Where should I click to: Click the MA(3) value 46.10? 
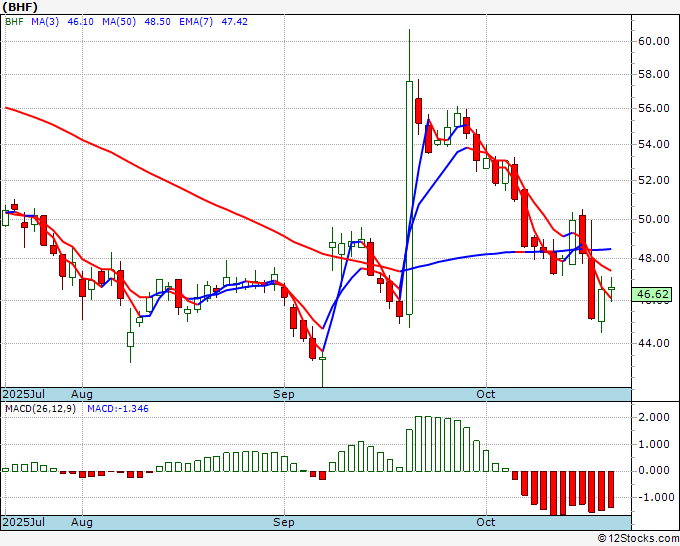tap(80, 22)
